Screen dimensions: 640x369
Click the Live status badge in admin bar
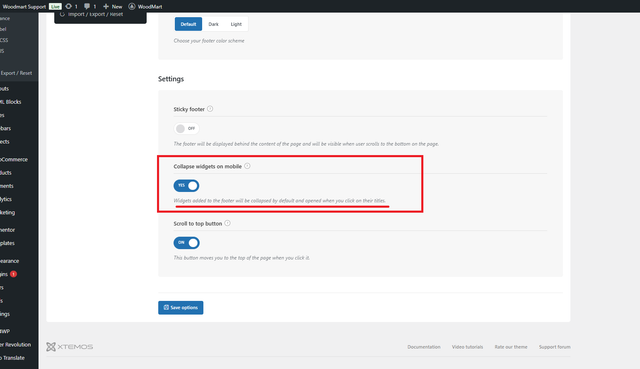pyautogui.click(x=55, y=7)
